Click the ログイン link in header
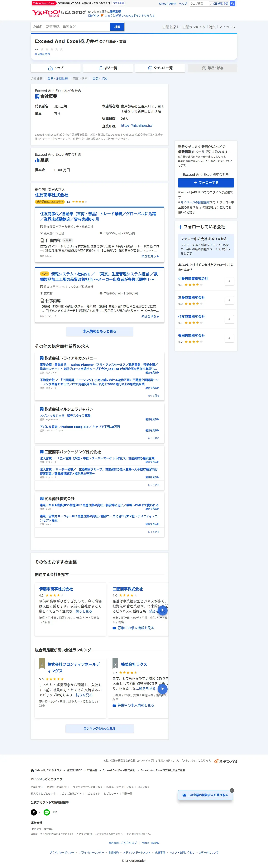The image size is (268, 868). coord(94,15)
